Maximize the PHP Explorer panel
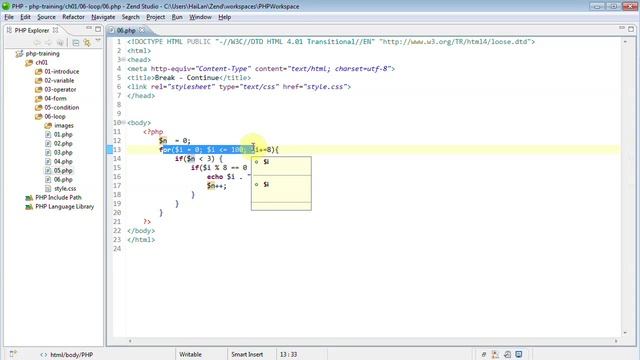The image size is (640, 360). pos(98,29)
